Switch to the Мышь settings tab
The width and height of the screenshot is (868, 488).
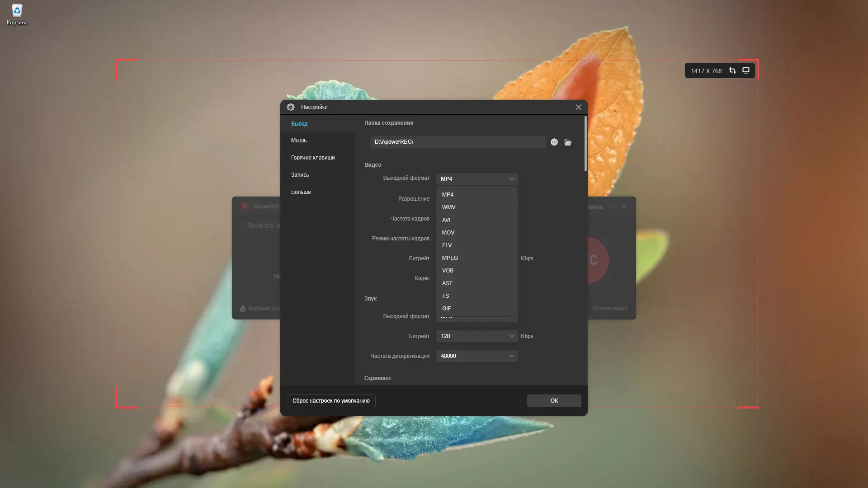(x=299, y=141)
